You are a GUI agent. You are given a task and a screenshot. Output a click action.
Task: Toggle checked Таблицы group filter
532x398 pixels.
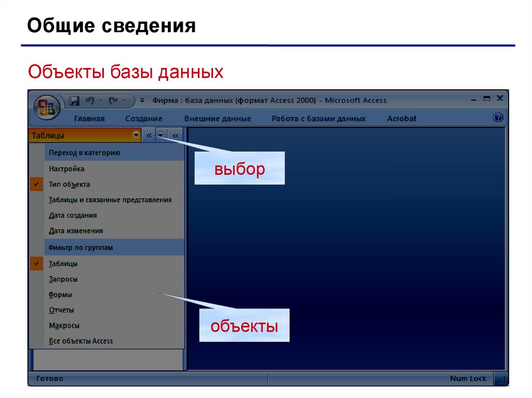(114, 264)
